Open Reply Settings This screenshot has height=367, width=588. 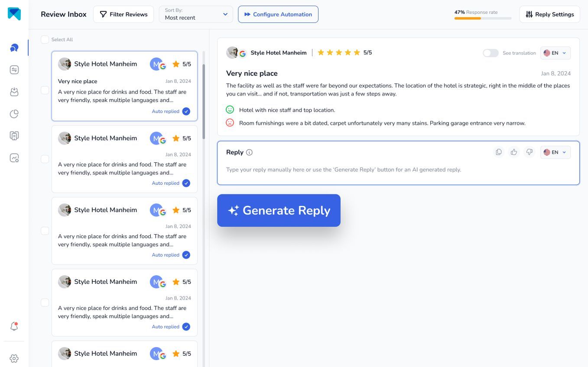[x=549, y=14]
